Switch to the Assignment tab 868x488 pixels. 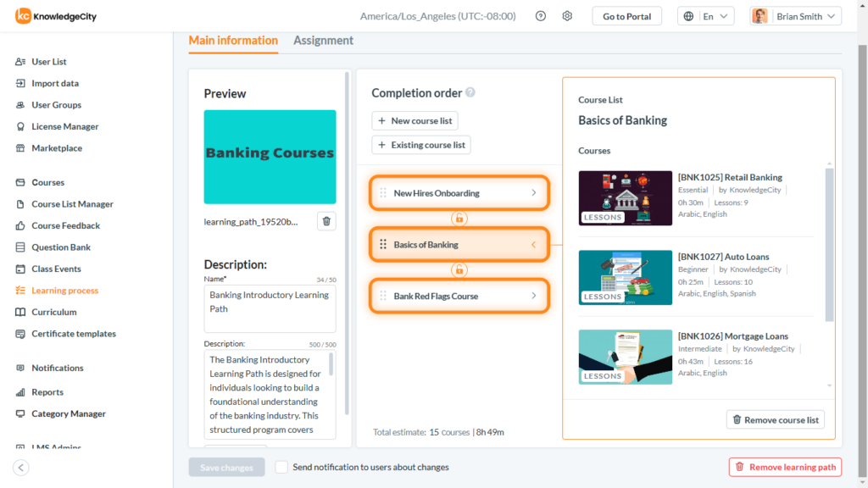[323, 40]
